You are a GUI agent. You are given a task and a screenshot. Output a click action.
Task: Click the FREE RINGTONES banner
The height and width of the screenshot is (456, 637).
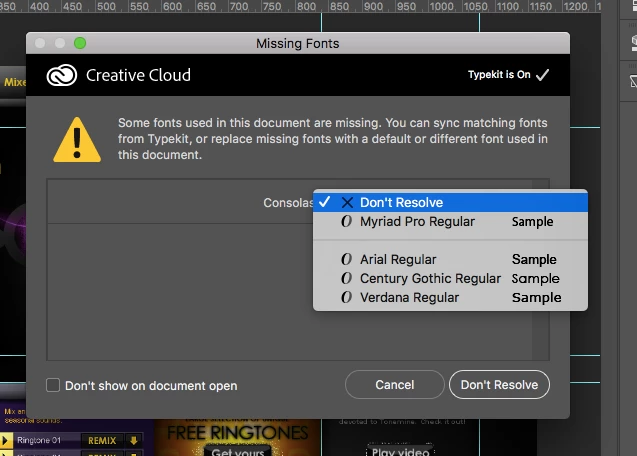[238, 433]
